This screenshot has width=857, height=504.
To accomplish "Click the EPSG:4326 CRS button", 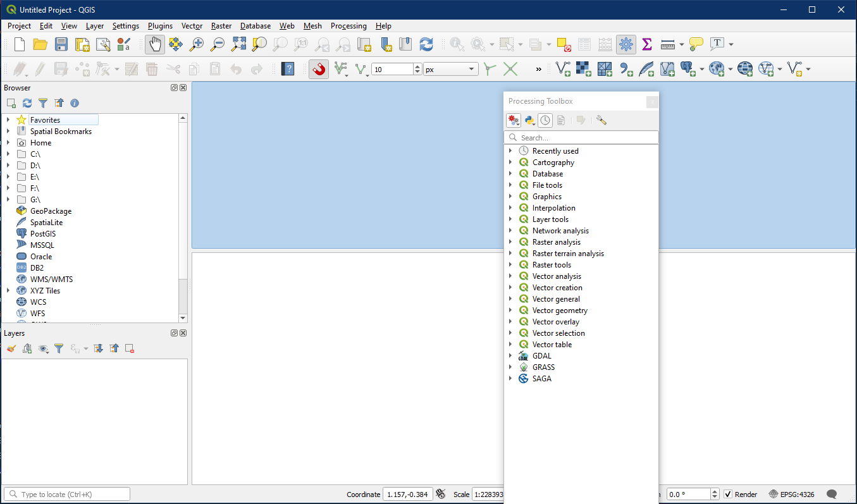I will click(791, 495).
